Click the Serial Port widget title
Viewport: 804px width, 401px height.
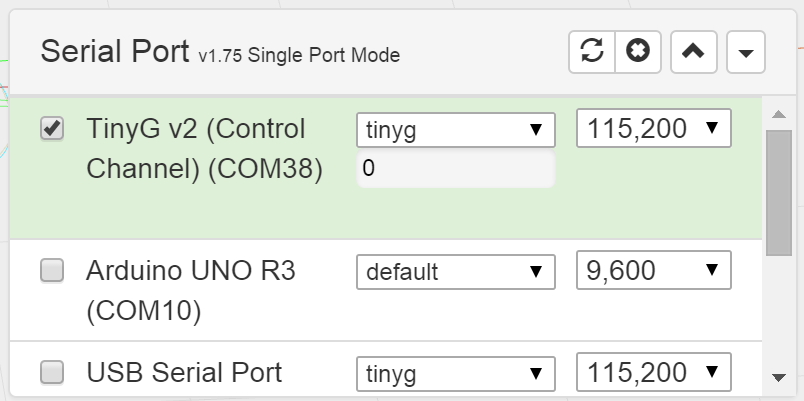(113, 52)
